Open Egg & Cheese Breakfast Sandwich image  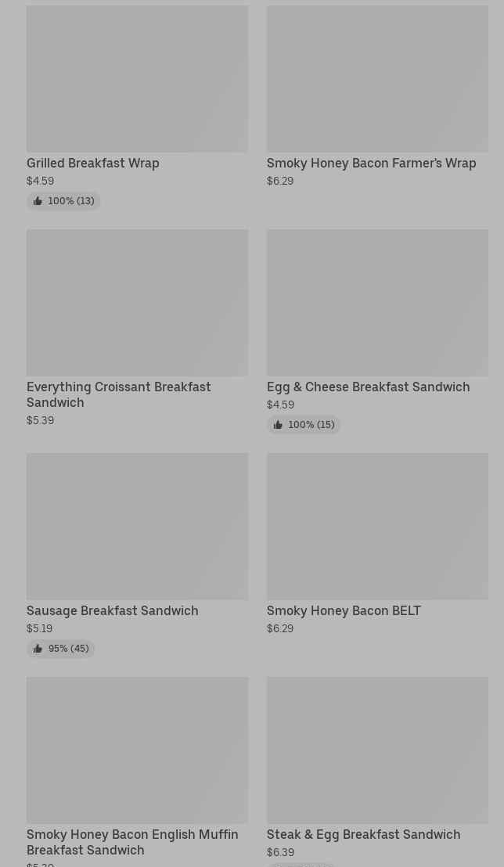click(x=377, y=303)
